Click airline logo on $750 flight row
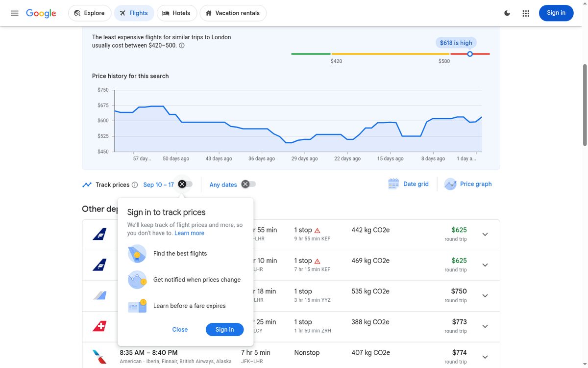 (99, 295)
